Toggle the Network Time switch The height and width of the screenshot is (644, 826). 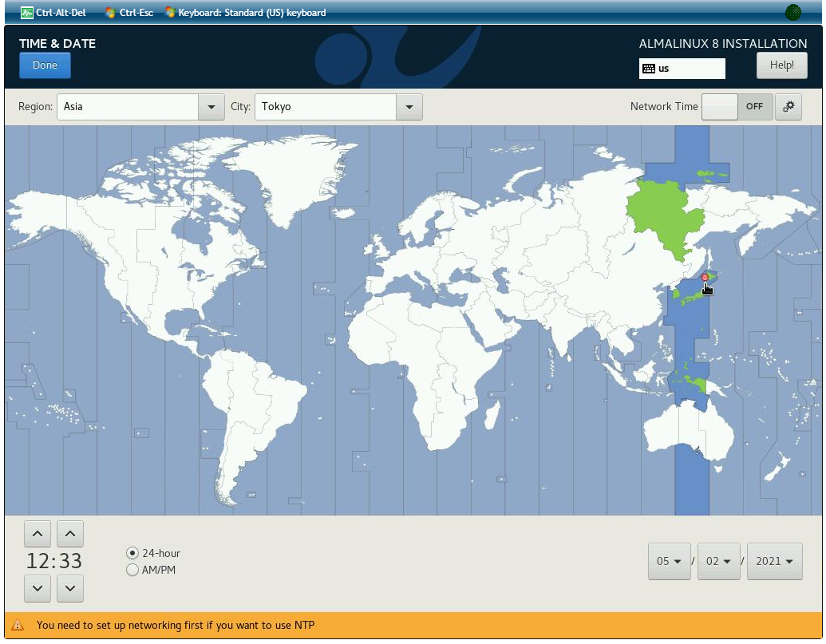click(x=737, y=107)
